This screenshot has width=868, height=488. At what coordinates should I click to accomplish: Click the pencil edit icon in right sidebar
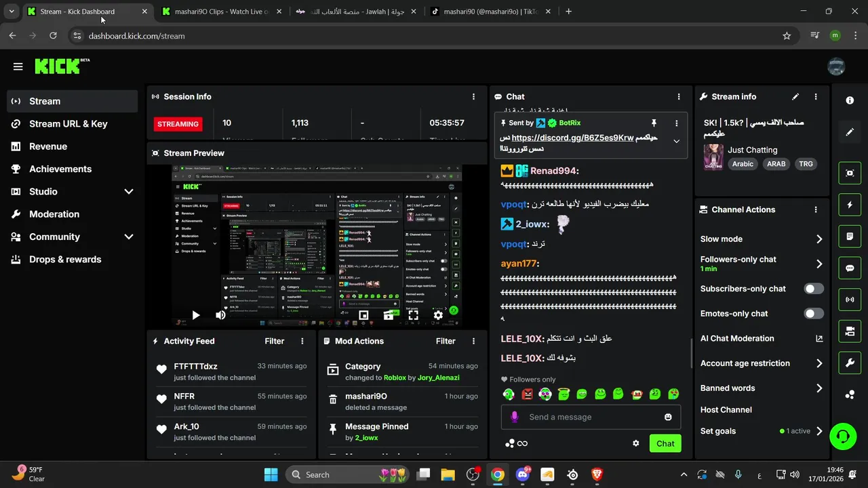850,132
